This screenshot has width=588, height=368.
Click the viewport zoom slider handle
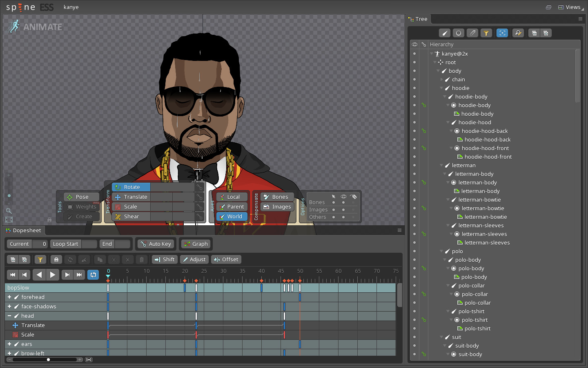pyautogui.click(x=9, y=196)
